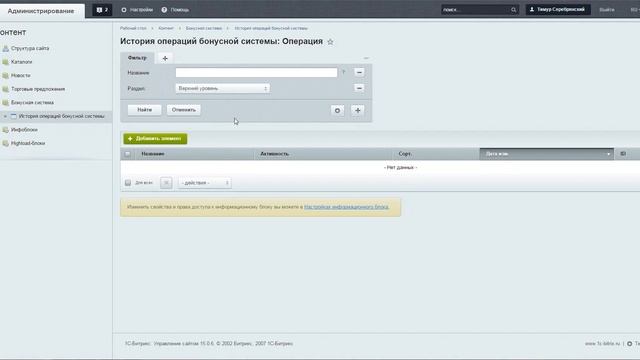Viewport: 640px width, 360px height.
Task: Click the question mark hint beside Название
Action: point(344,72)
